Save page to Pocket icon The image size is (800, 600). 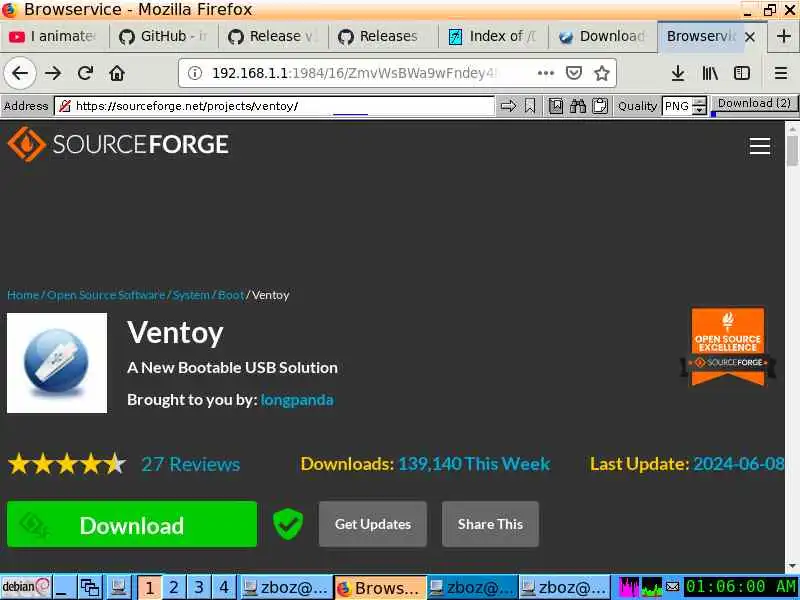pos(574,73)
